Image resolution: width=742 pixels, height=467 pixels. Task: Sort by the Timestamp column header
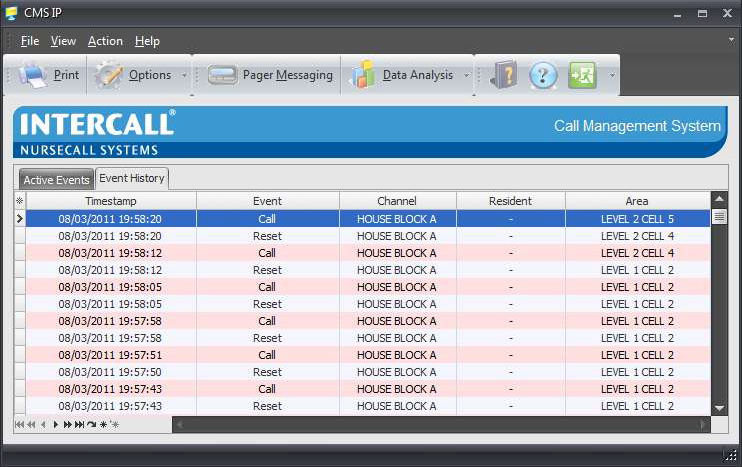tap(110, 201)
